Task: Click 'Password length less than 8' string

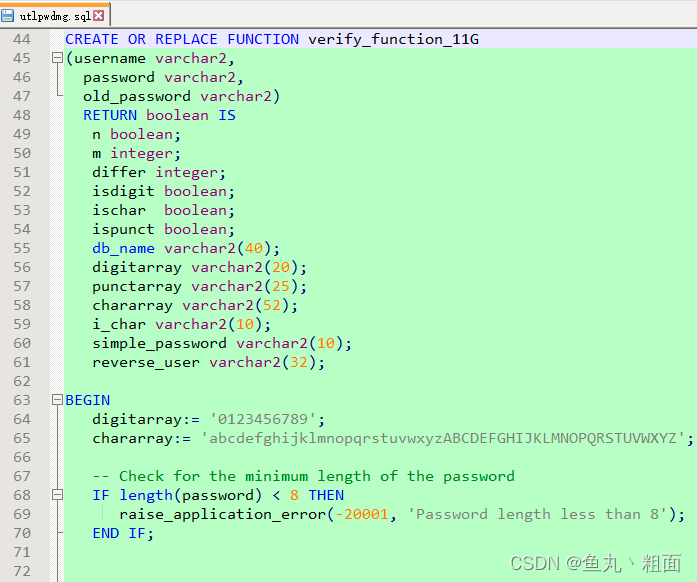Action: (537, 514)
